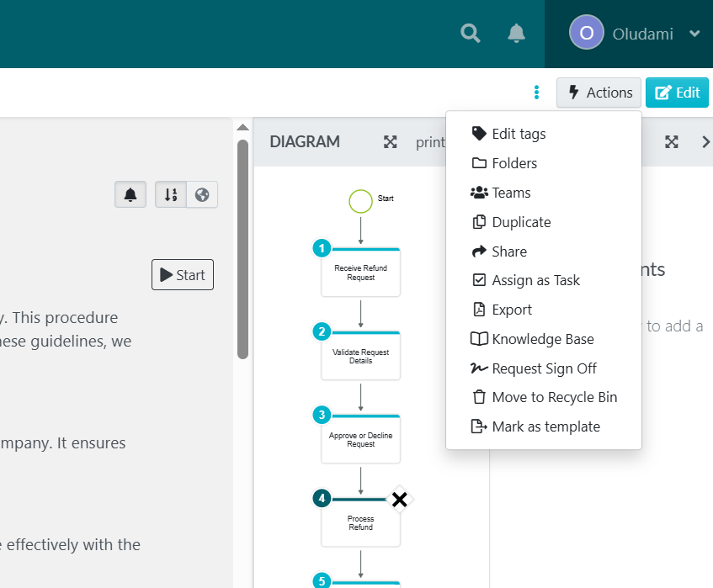
Task: Click the X marker on Process Refund
Action: point(400,501)
